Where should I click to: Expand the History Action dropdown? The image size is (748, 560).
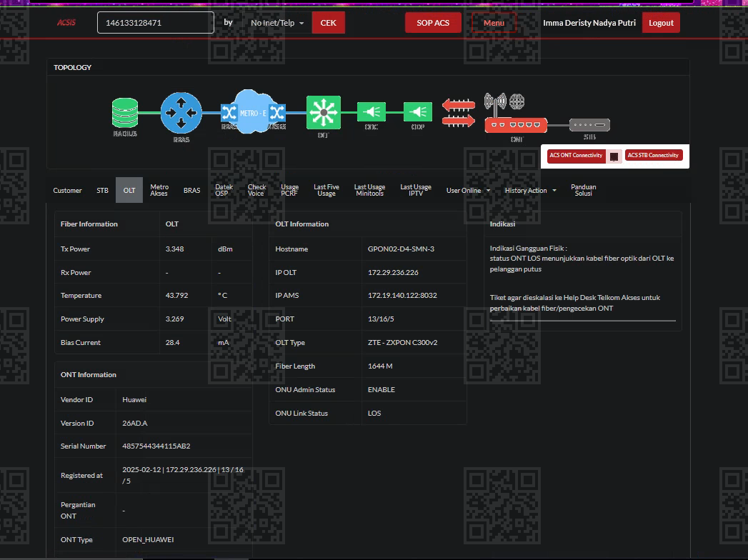[531, 190]
